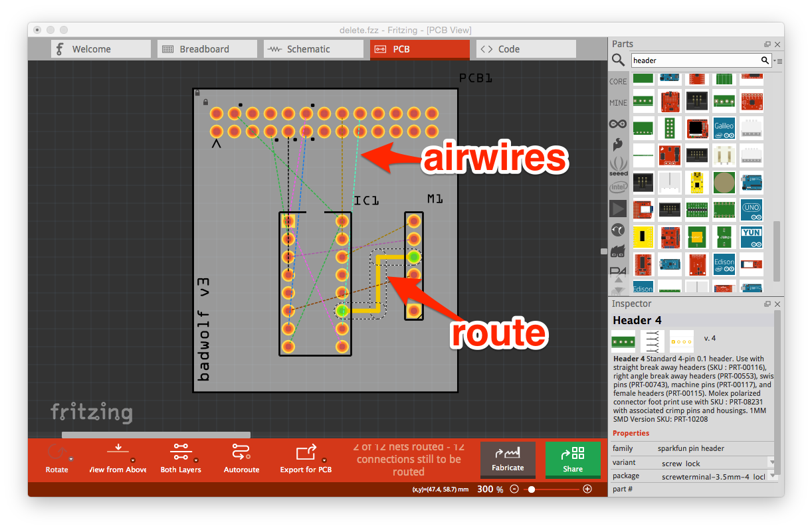The image size is (812, 530).
Task: Select the yellow routed trace
Action: click(x=377, y=283)
